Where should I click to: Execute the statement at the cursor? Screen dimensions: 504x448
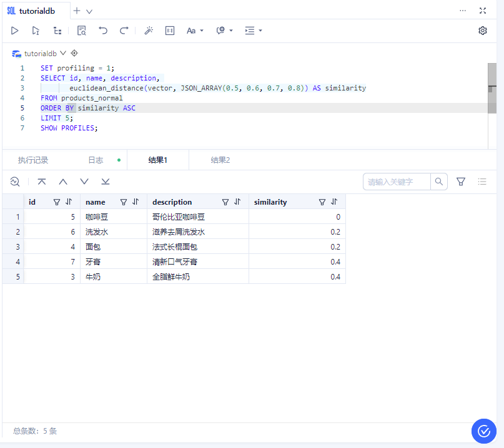[x=36, y=31]
